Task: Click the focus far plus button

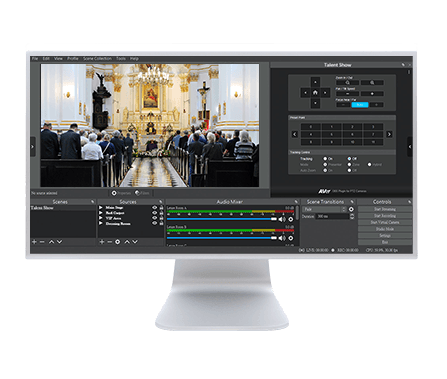Action: 377,105
